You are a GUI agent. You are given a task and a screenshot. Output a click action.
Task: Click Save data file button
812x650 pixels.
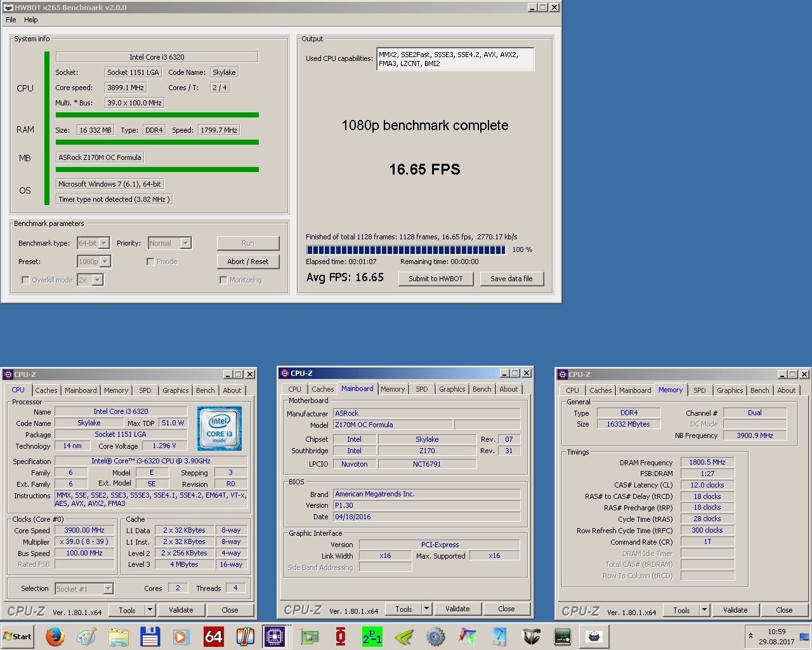[x=512, y=279]
